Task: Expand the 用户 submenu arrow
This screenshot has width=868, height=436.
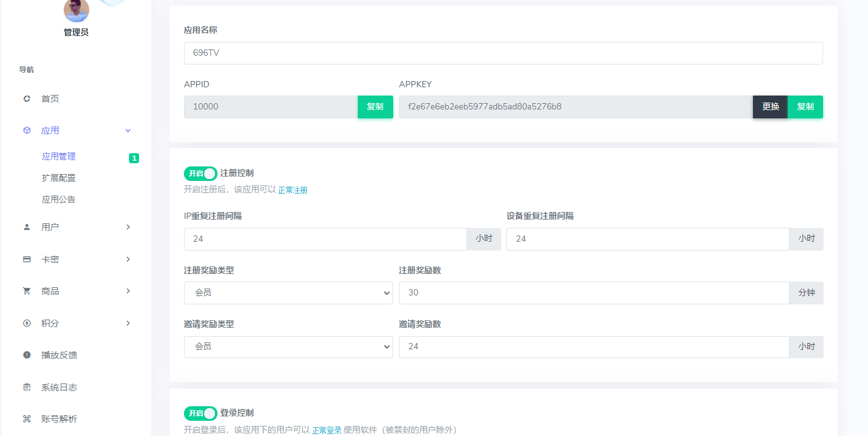Action: pyautogui.click(x=128, y=227)
